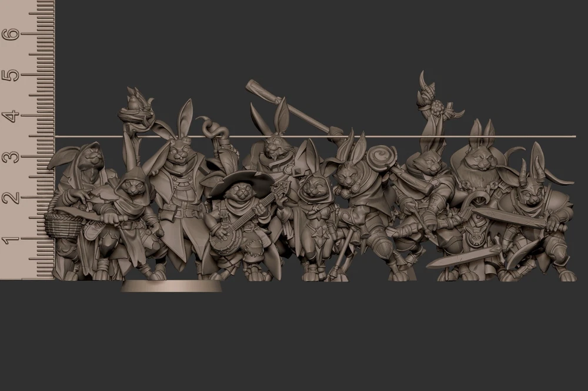Click the horizontal height reference line
Screen dimensions: 588x391
click(353, 136)
